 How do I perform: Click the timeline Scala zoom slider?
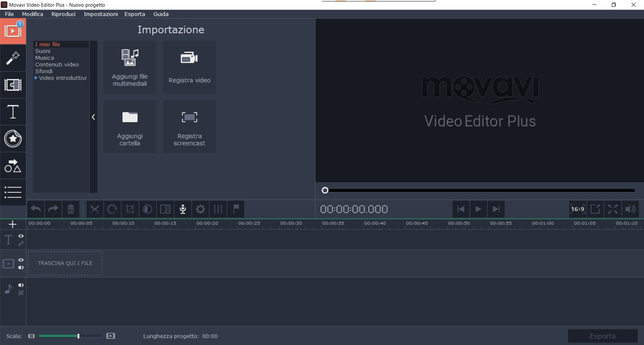pos(70,336)
